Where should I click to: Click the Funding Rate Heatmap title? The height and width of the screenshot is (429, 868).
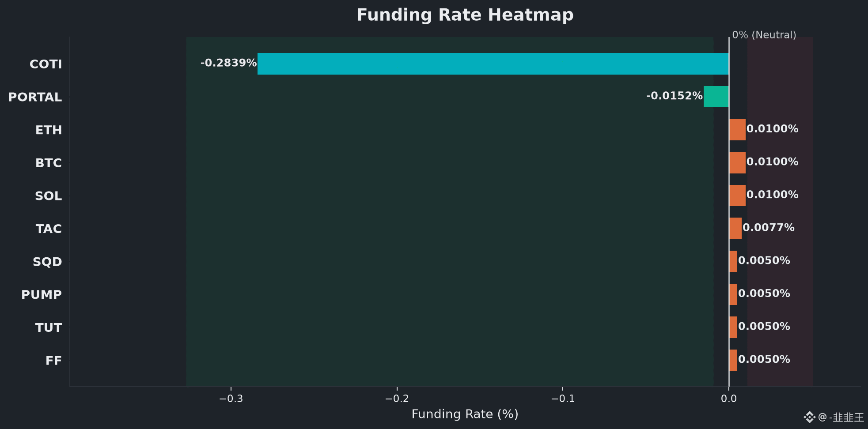(465, 15)
